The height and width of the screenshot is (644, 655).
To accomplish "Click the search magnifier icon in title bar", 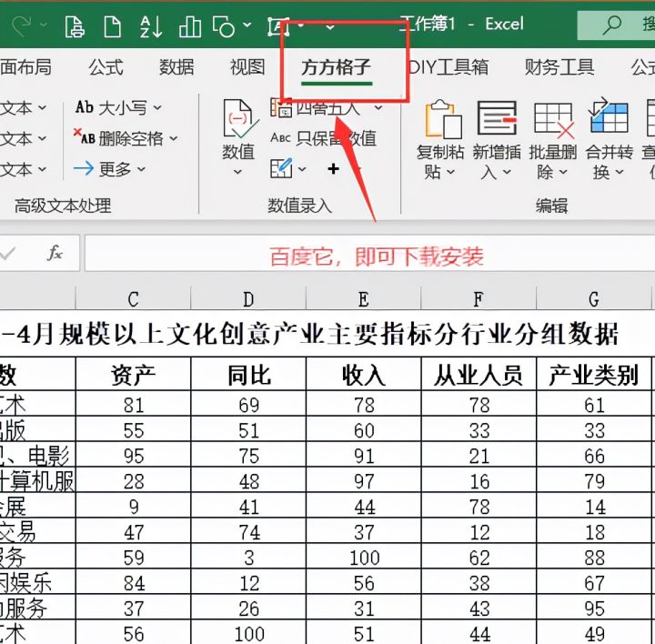I will (x=611, y=25).
